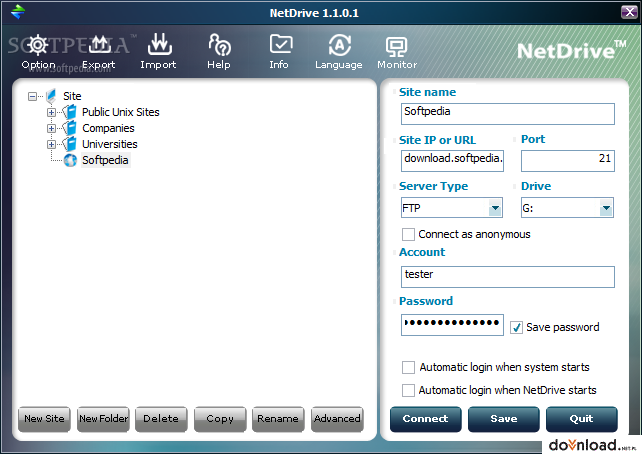642x454 pixels.
Task: Close the NetDrive window
Action: click(x=629, y=12)
